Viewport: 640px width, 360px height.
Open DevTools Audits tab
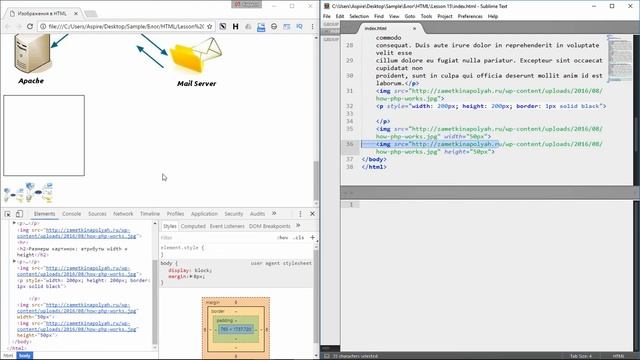(x=258, y=214)
